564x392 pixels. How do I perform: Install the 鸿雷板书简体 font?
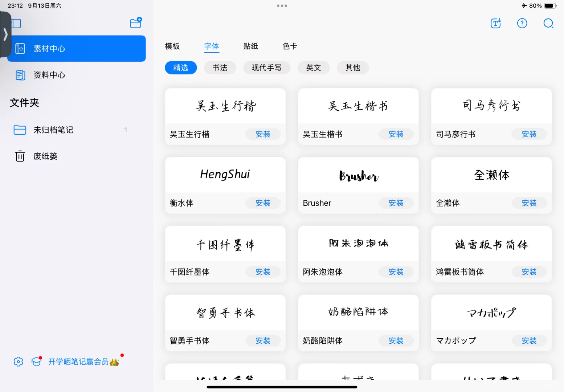(529, 272)
